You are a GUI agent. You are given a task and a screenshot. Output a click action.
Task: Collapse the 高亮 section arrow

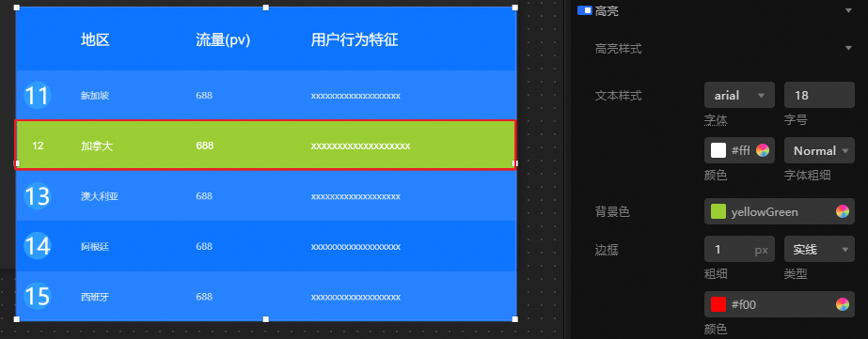pos(848,10)
